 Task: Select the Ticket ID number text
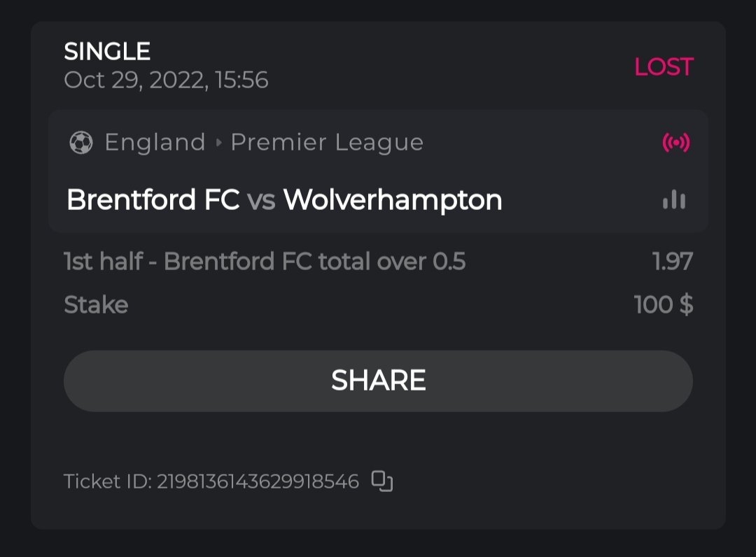coord(258,481)
